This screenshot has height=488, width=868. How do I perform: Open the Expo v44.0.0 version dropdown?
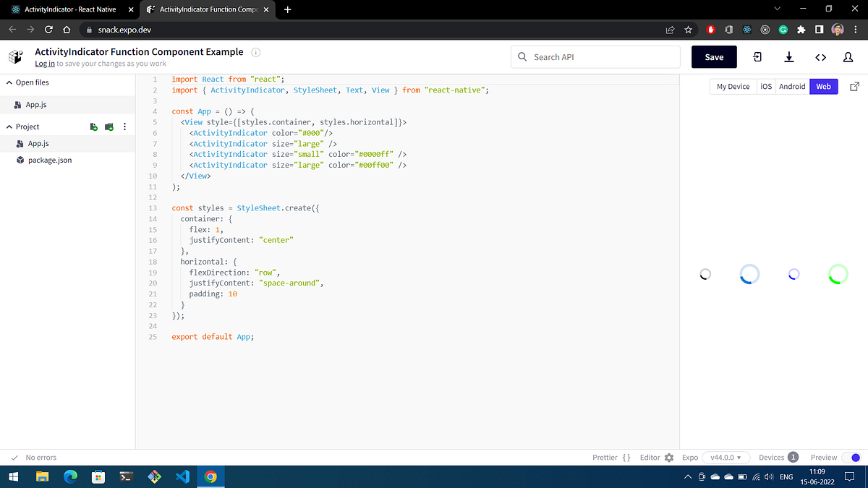(x=726, y=457)
